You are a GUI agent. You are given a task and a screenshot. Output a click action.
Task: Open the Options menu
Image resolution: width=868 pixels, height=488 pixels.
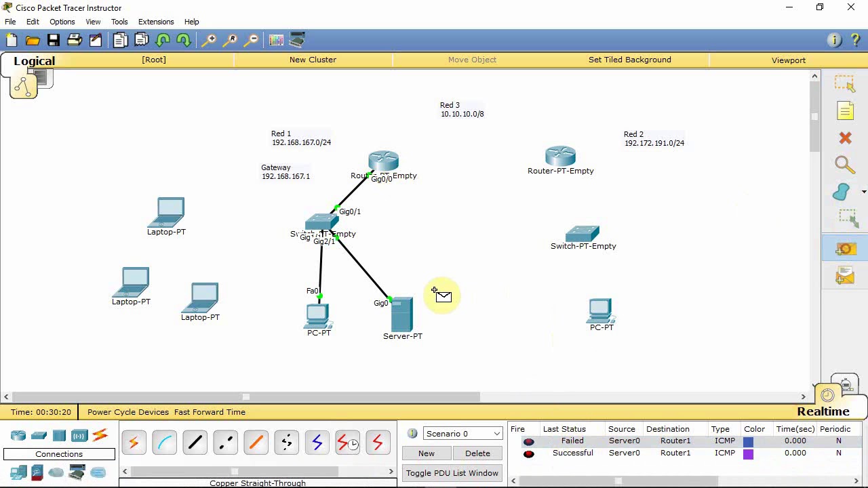(62, 22)
